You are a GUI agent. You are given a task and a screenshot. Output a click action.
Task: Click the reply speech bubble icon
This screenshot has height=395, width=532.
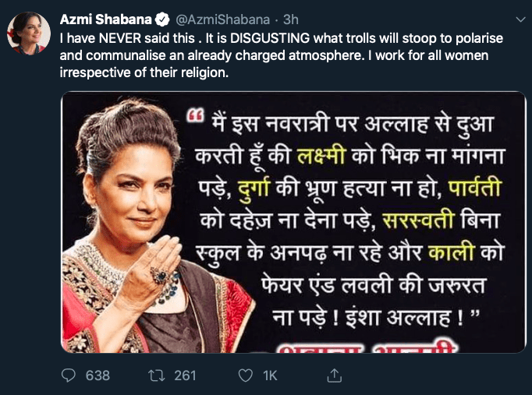click(69, 376)
